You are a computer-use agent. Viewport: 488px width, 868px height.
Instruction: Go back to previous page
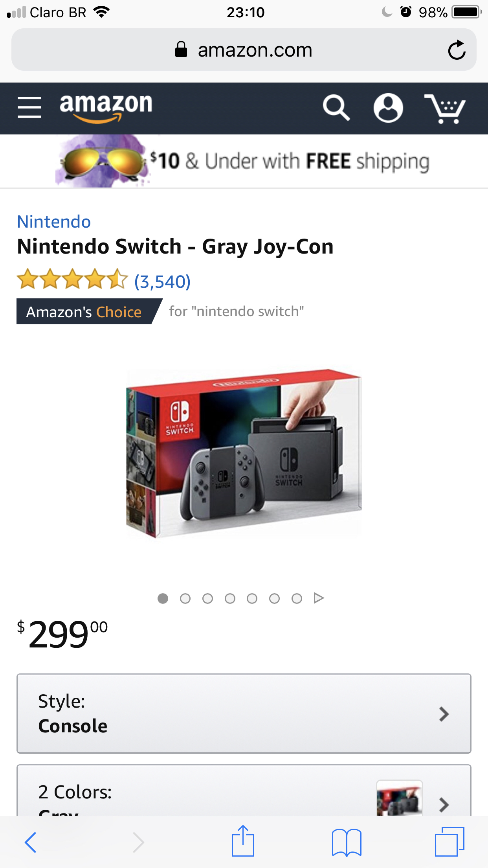pyautogui.click(x=31, y=842)
